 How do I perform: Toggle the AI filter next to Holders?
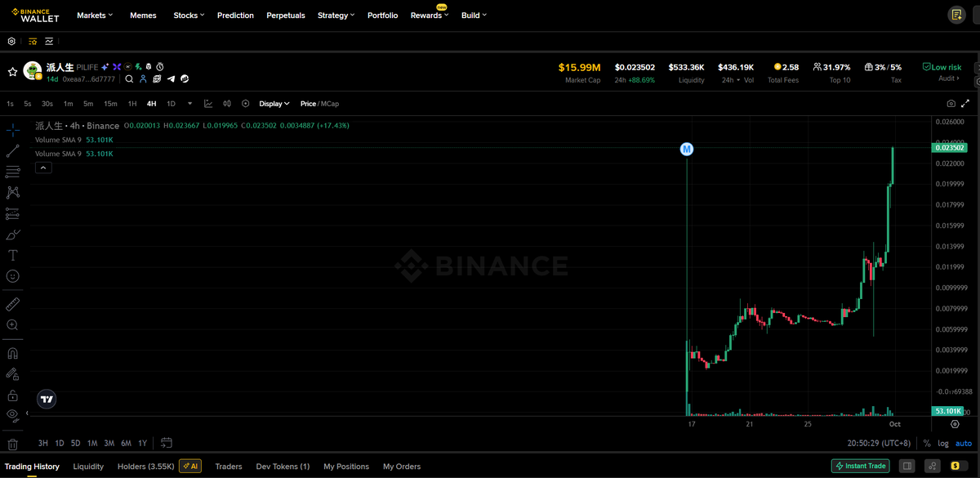pyautogui.click(x=190, y=466)
